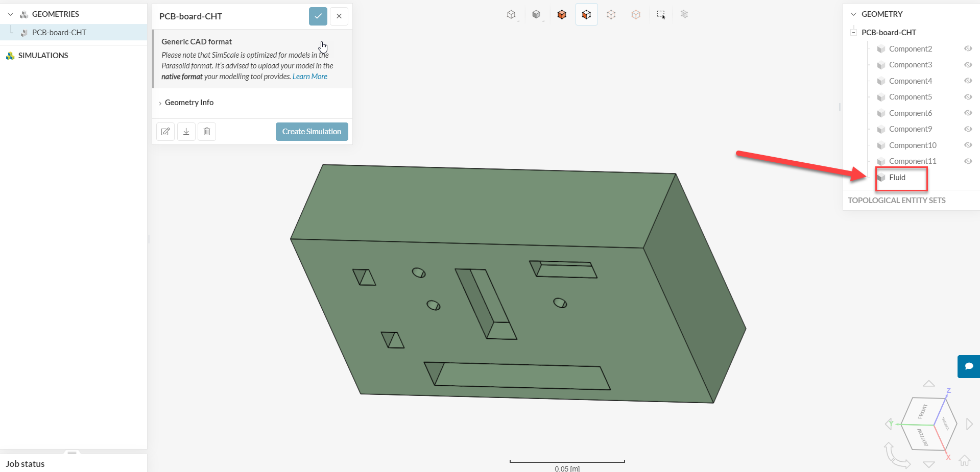Confirm the PCB-board-CHT geometry with checkmark
980x472 pixels.
(318, 16)
